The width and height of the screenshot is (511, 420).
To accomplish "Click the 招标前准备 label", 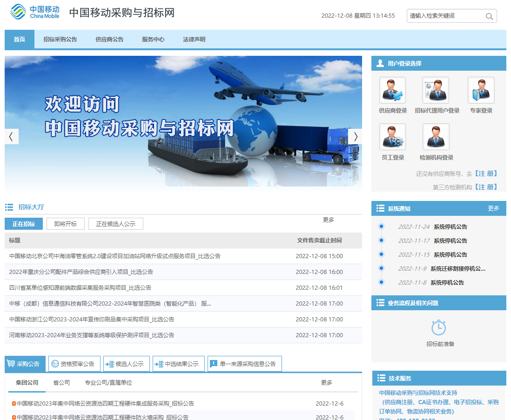I will (x=440, y=344).
